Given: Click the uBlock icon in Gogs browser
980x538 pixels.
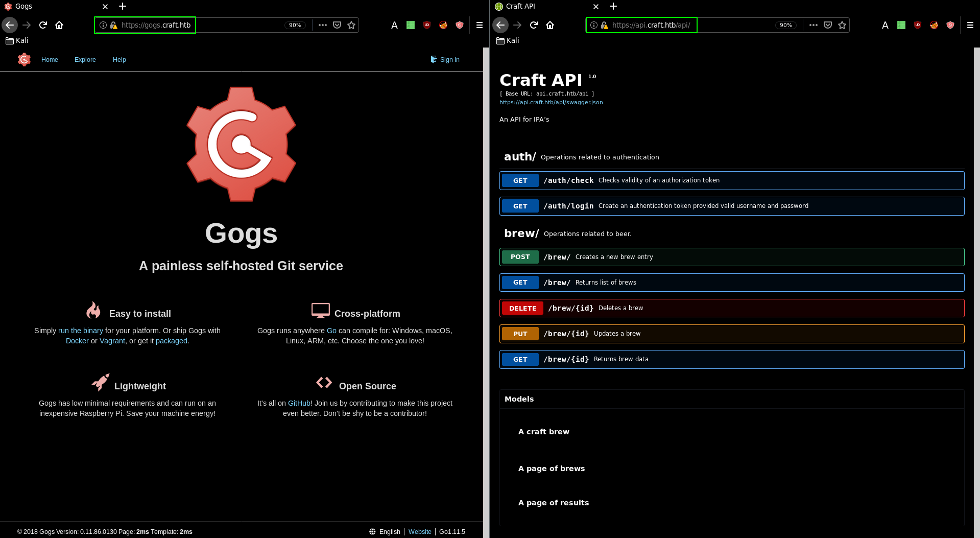Looking at the screenshot, I should pyautogui.click(x=427, y=25).
